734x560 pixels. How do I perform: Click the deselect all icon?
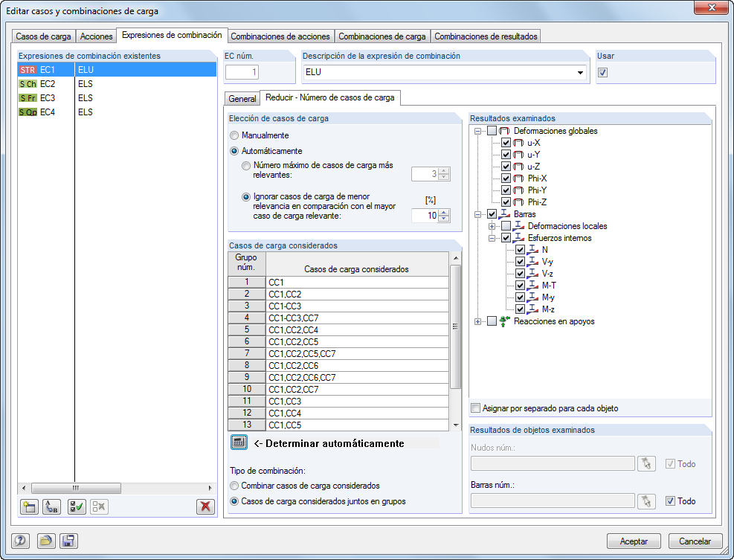coord(99,506)
